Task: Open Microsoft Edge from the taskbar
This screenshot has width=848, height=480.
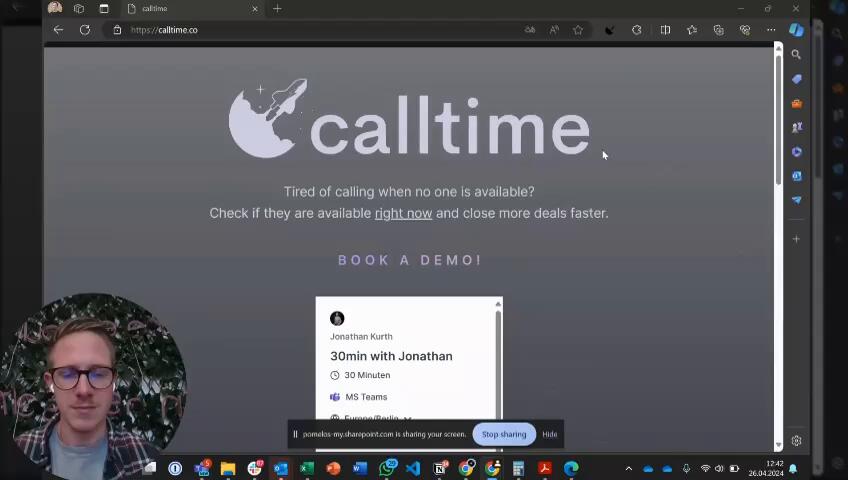Action: tap(571, 468)
